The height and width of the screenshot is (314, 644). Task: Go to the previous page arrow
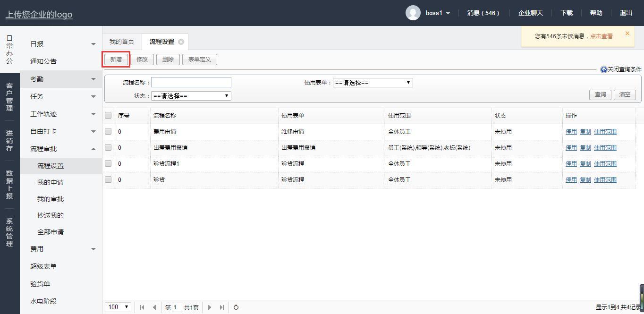(154, 307)
